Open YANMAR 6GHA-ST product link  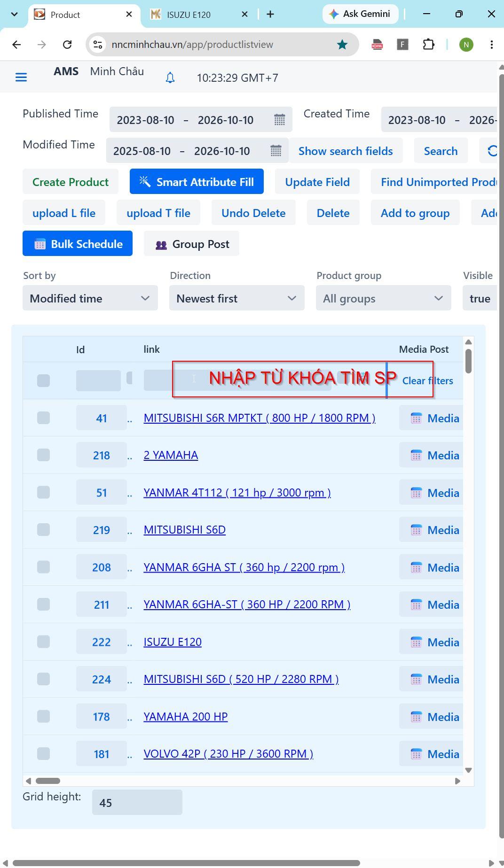point(247,604)
